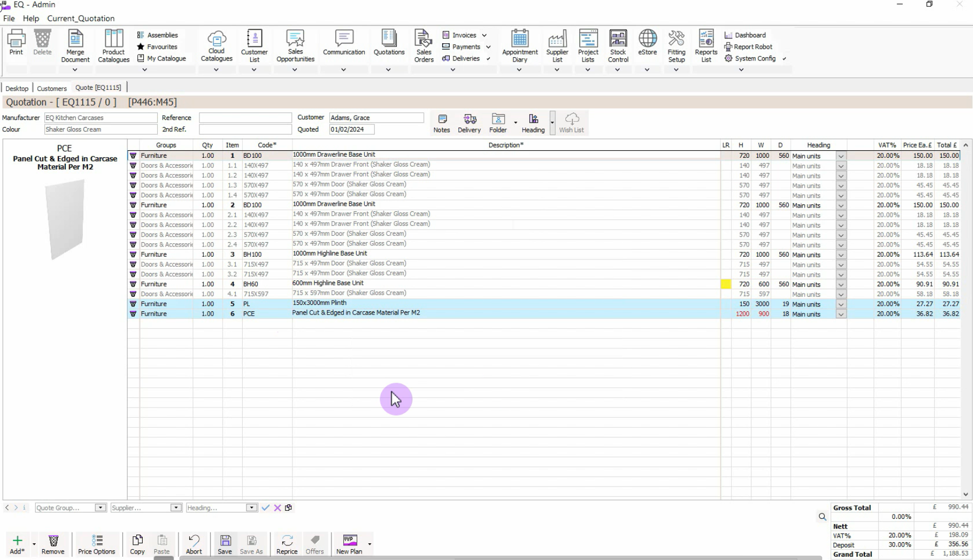Image resolution: width=973 pixels, height=560 pixels.
Task: Open Project Lists
Action: (x=588, y=46)
